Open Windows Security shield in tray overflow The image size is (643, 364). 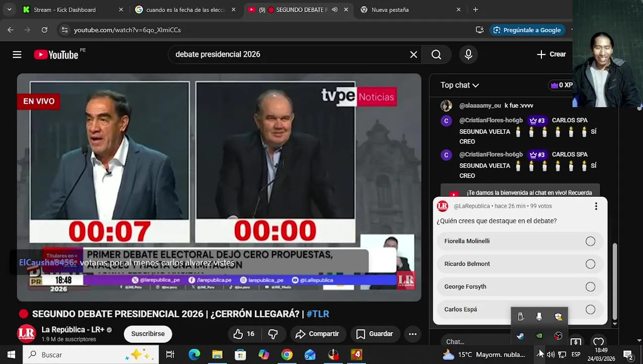click(x=558, y=316)
